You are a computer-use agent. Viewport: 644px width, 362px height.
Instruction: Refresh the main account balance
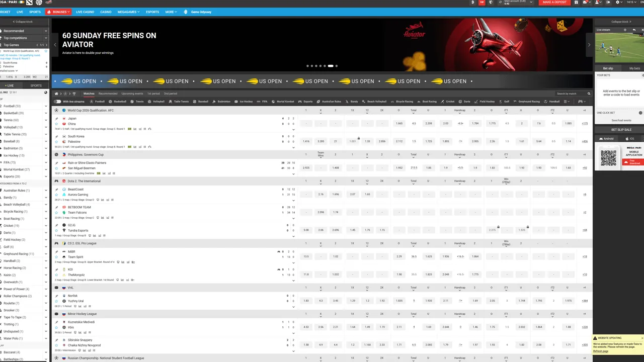tap(500, 3)
